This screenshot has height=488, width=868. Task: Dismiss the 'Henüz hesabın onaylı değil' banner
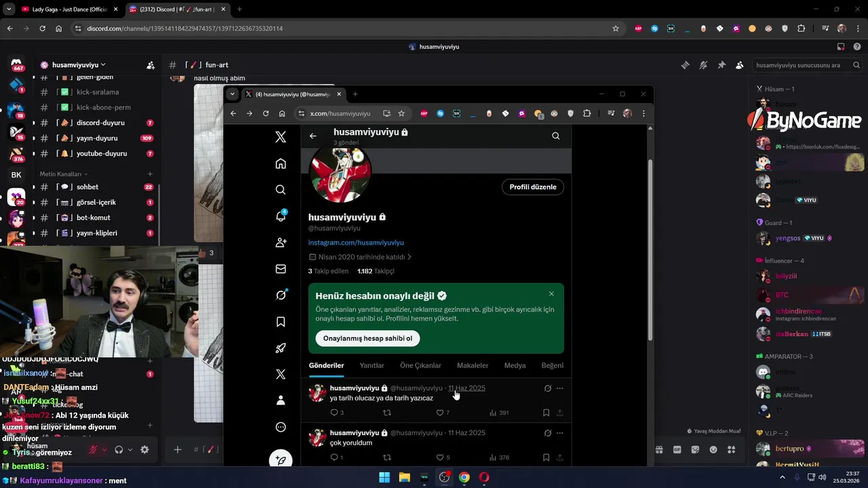click(551, 294)
